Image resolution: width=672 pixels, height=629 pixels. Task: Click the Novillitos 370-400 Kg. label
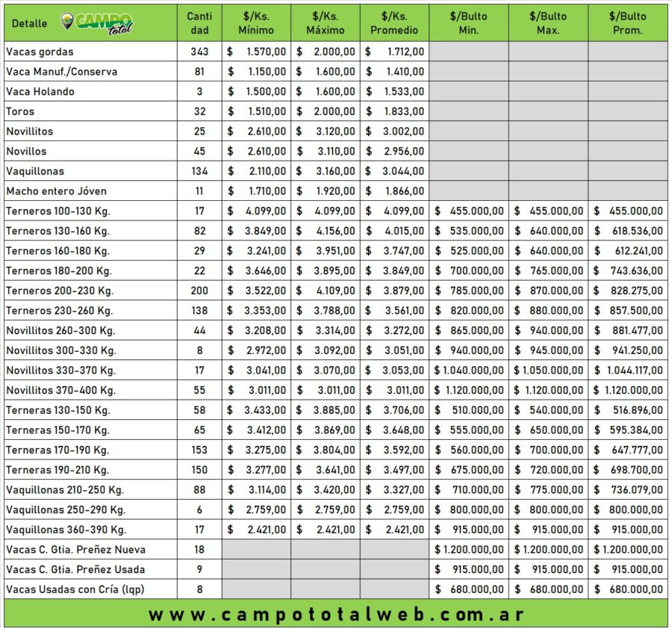tap(60, 390)
